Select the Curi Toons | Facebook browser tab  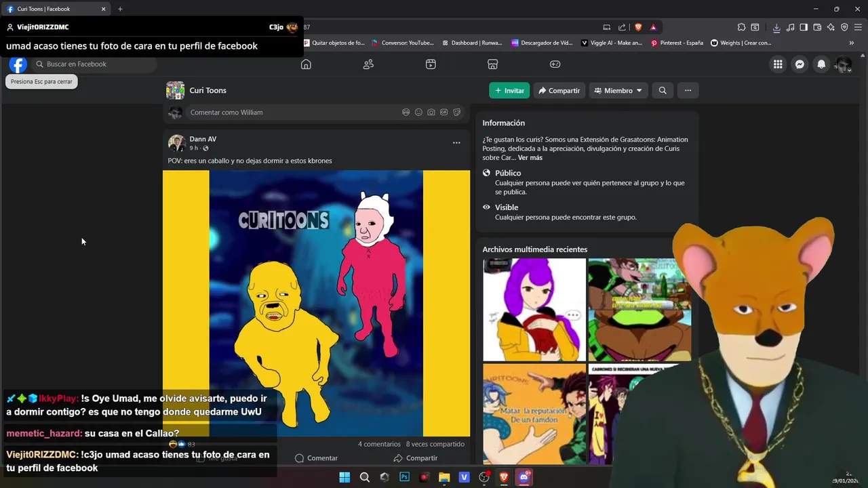57,9
